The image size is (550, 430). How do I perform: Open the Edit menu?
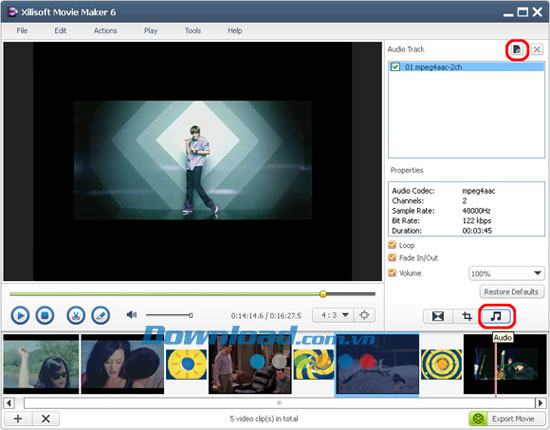60,31
